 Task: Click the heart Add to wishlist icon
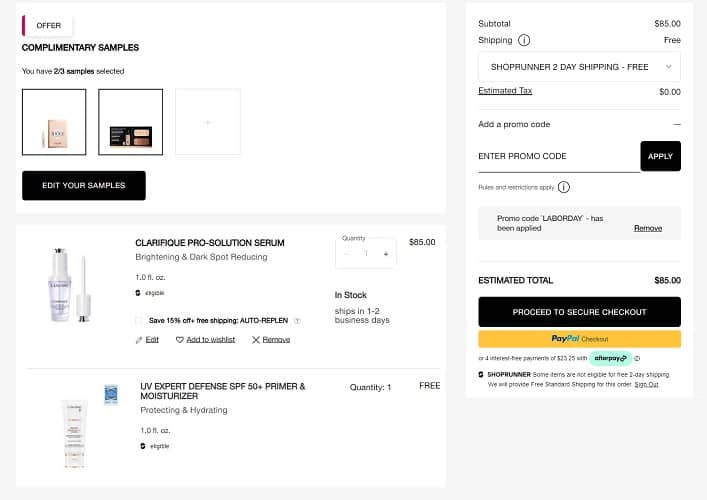[180, 340]
